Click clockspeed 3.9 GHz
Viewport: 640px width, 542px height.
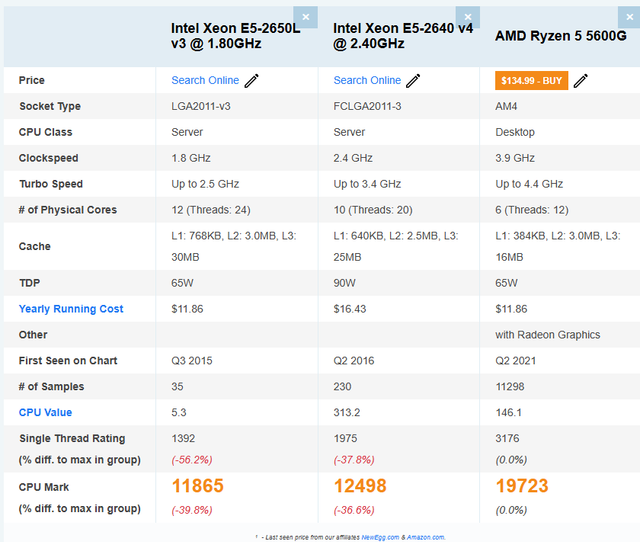(515, 158)
